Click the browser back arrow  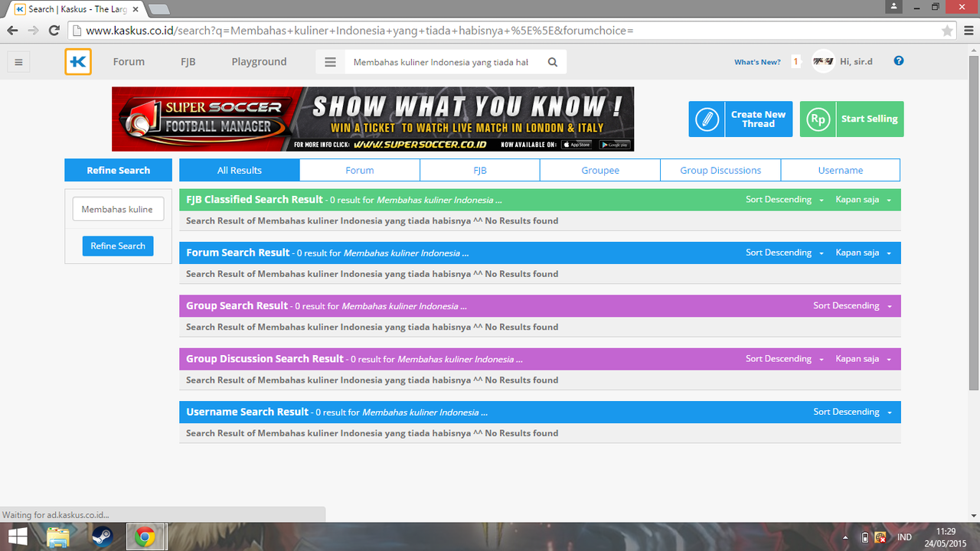(12, 31)
